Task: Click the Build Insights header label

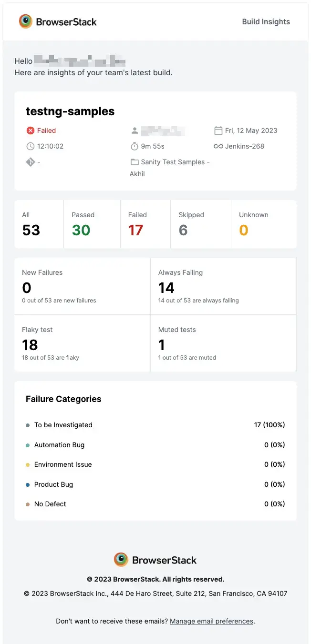Action: click(266, 21)
